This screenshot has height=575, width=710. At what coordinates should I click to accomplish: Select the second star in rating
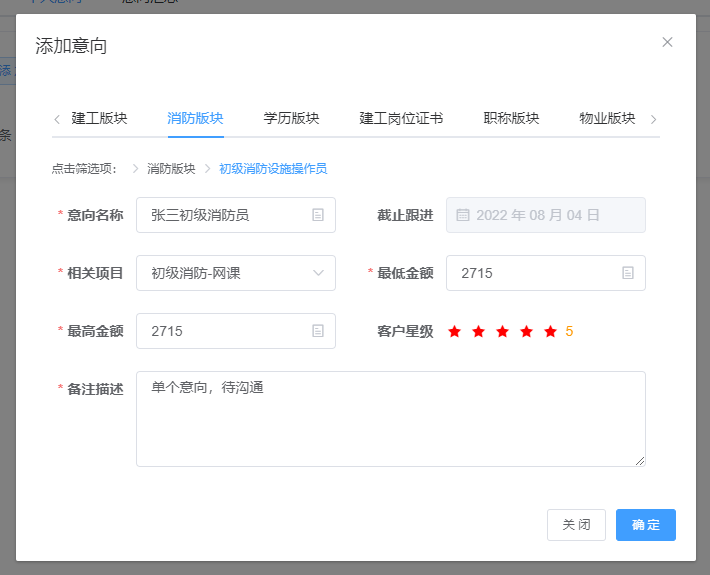[478, 332]
